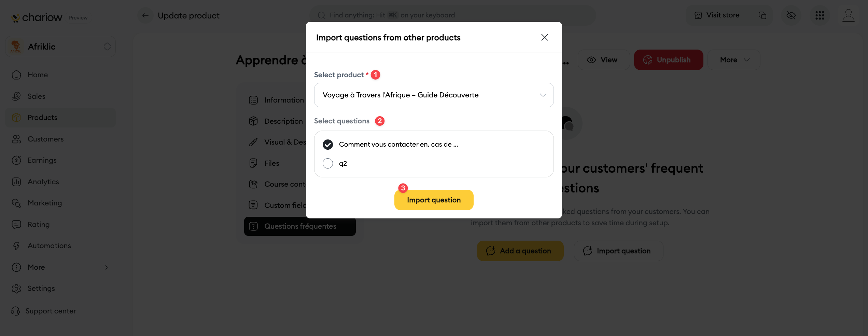Select the q2 question checkbox
The image size is (868, 336).
[328, 163]
